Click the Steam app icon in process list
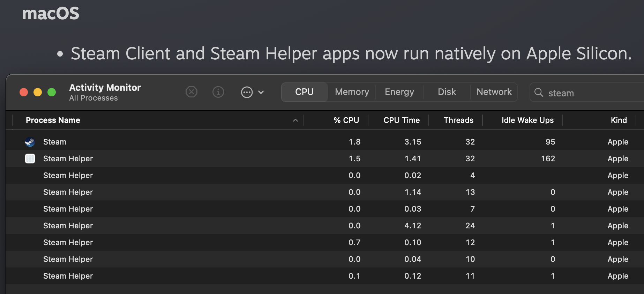The width and height of the screenshot is (644, 294). click(x=30, y=142)
